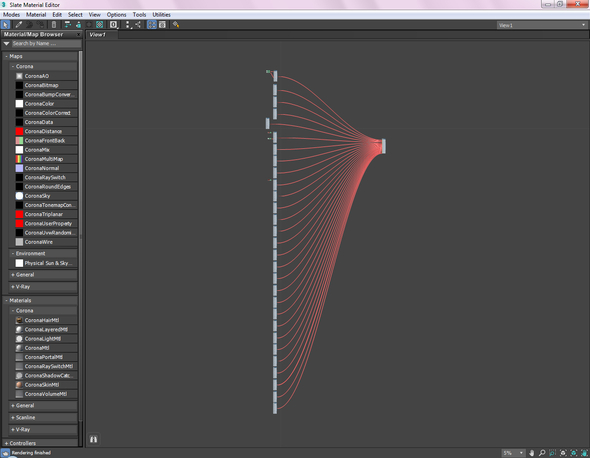Pick material from object eyedropper icon
The width and height of the screenshot is (590, 458).
coord(18,24)
